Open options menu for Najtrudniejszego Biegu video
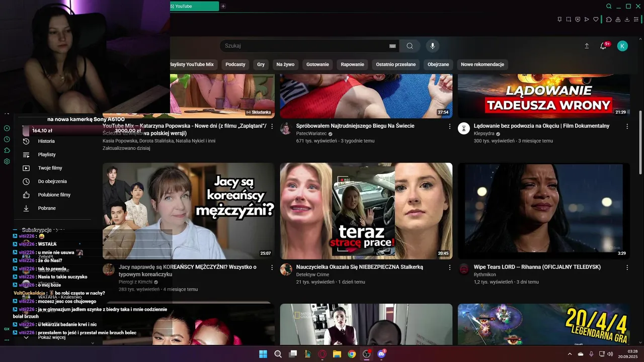The width and height of the screenshot is (644, 362). tap(450, 127)
